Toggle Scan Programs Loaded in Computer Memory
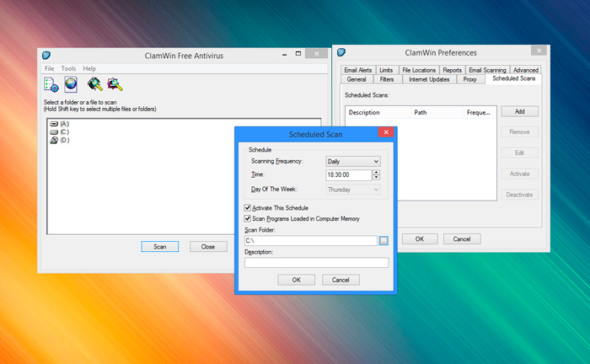 (x=247, y=218)
